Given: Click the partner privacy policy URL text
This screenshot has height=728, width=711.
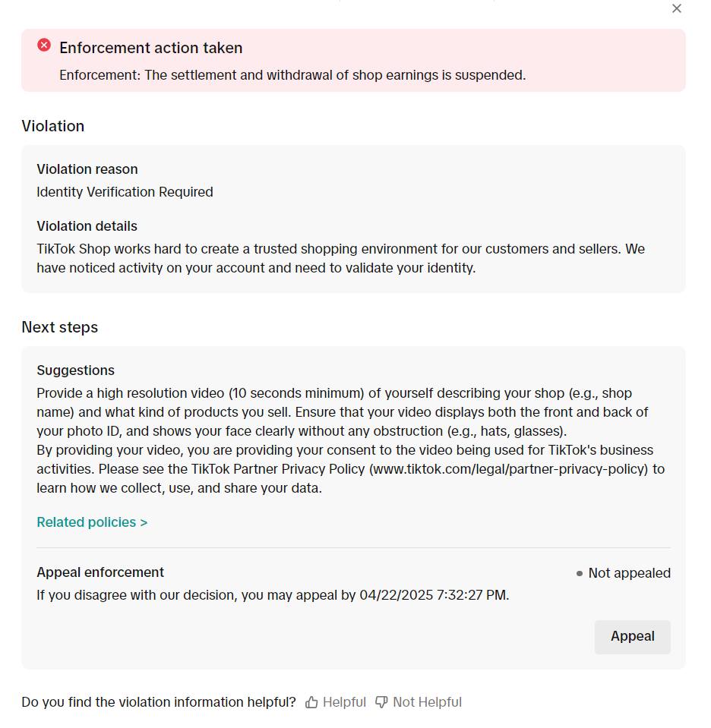Looking at the screenshot, I should click(508, 469).
